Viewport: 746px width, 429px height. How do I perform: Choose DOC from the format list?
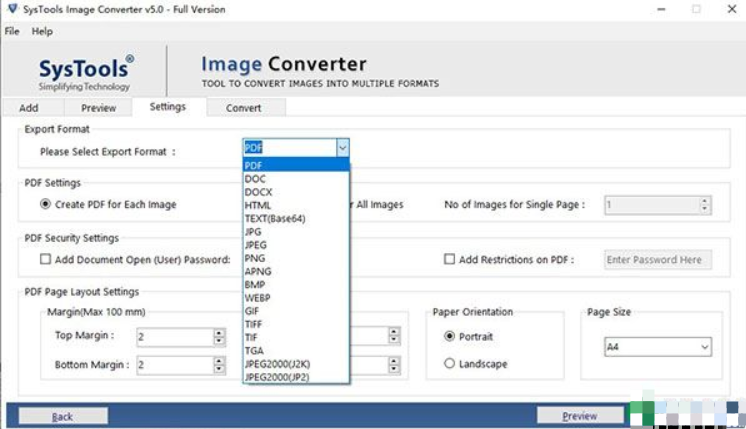296,179
